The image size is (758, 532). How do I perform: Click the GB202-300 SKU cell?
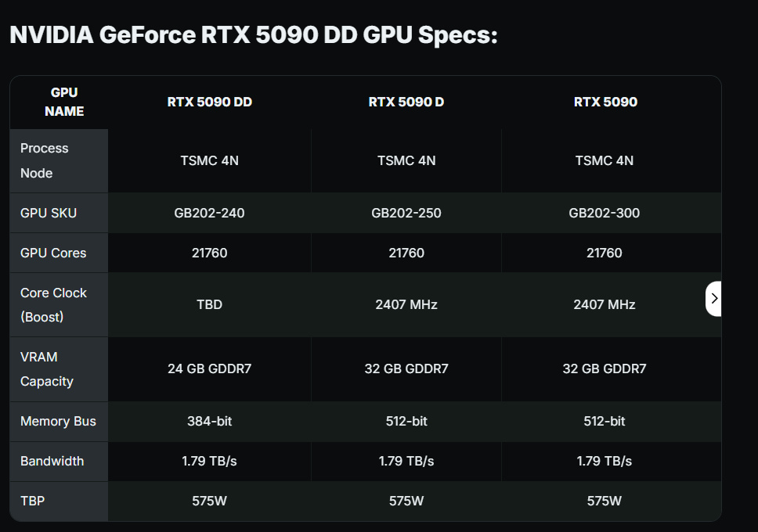[x=604, y=213]
